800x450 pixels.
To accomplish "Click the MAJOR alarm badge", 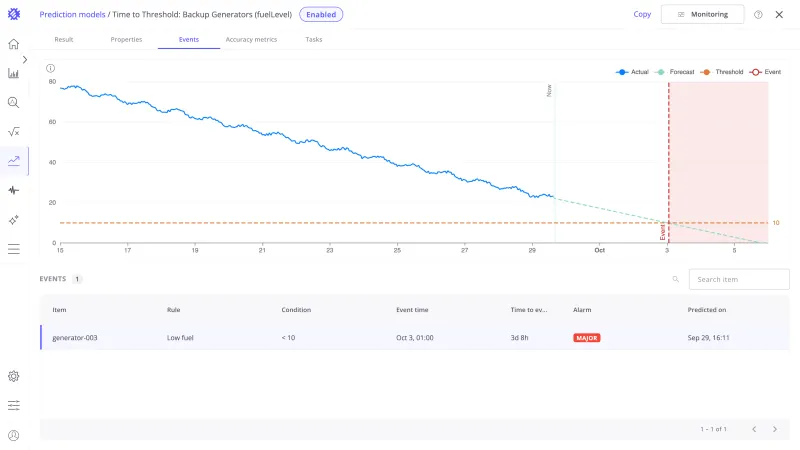I will click(x=587, y=338).
